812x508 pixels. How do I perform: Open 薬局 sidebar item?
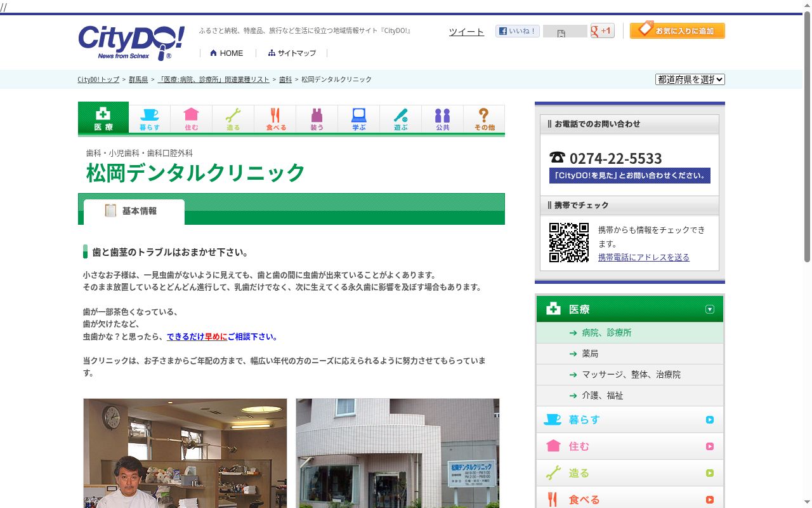[x=630, y=354]
